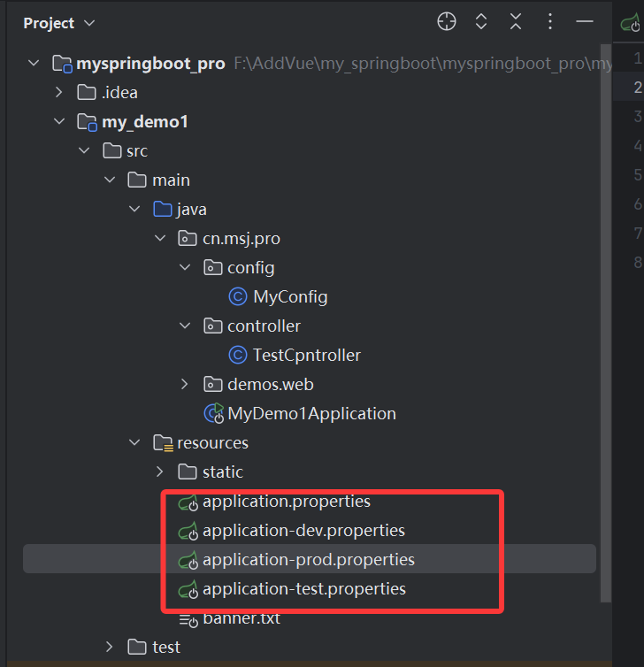This screenshot has height=667, width=644.
Task: Collapse the myspringboot_pro root node
Action: 34,64
